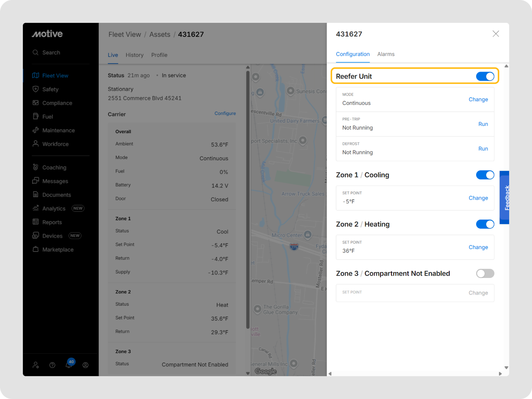
Task: Change Zone 2 Heating set point
Action: (478, 247)
